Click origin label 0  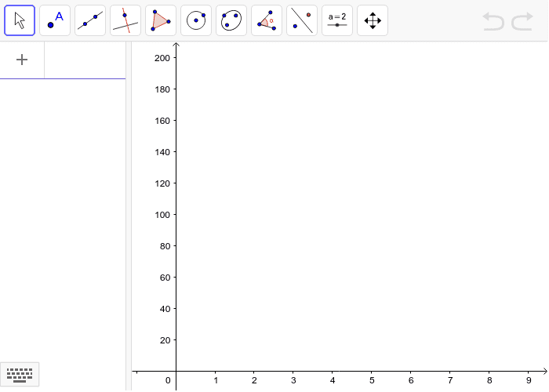tap(168, 380)
